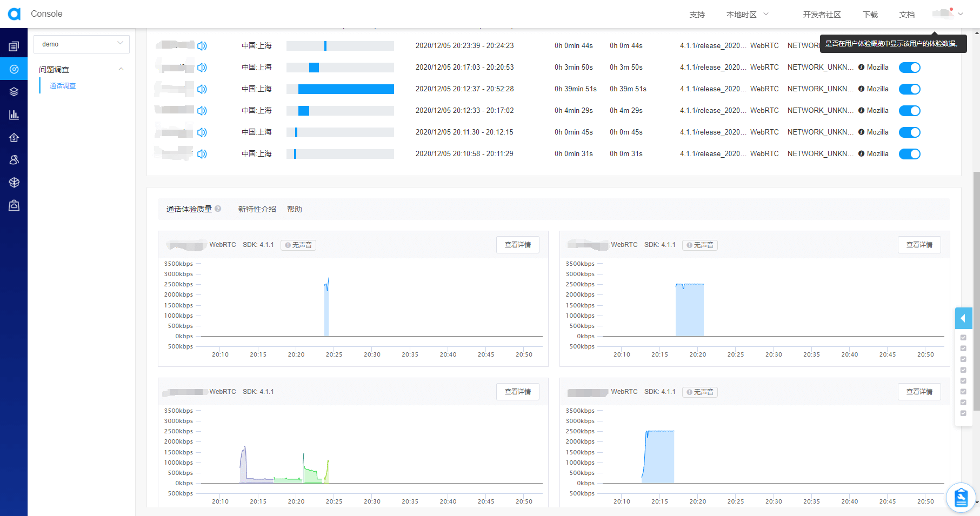Viewport: 980px width, 516px height.
Task: Click Mozilla info icon in 0h 39m 51s row
Action: point(861,89)
